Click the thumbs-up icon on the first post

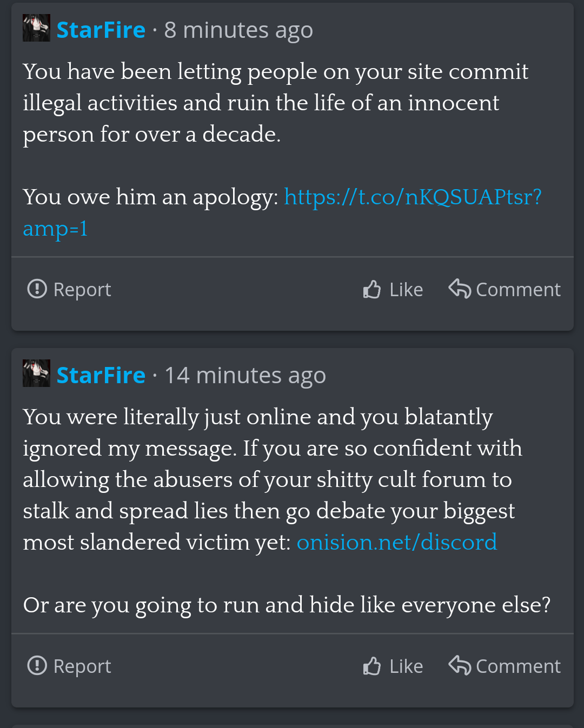click(372, 289)
